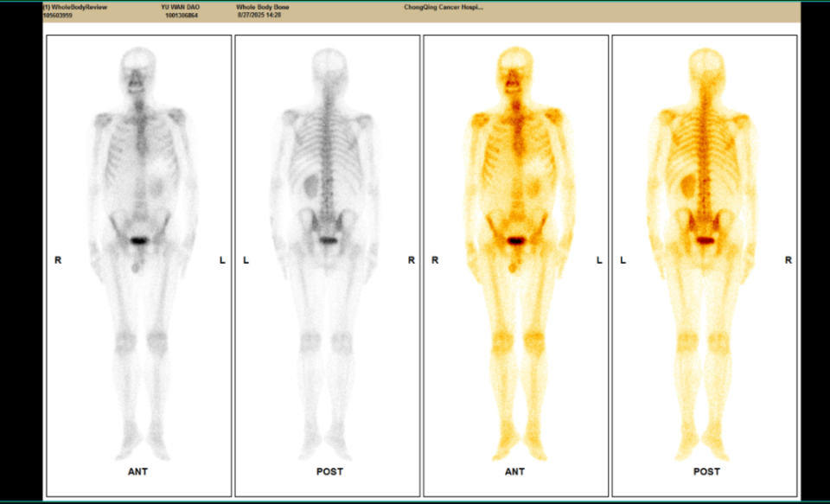Click the Whole Body Bone study label
The image size is (830, 504).
(x=262, y=7)
